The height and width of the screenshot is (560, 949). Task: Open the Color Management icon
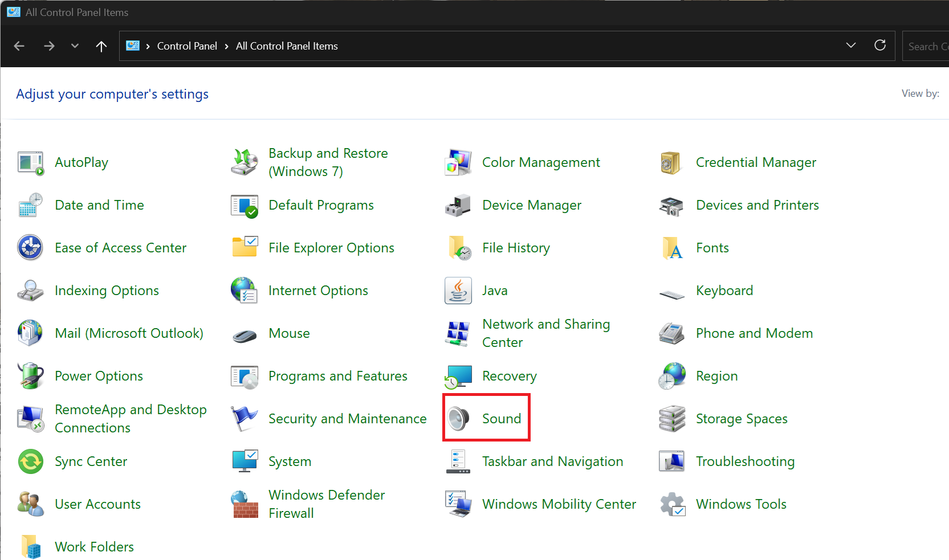point(458,162)
